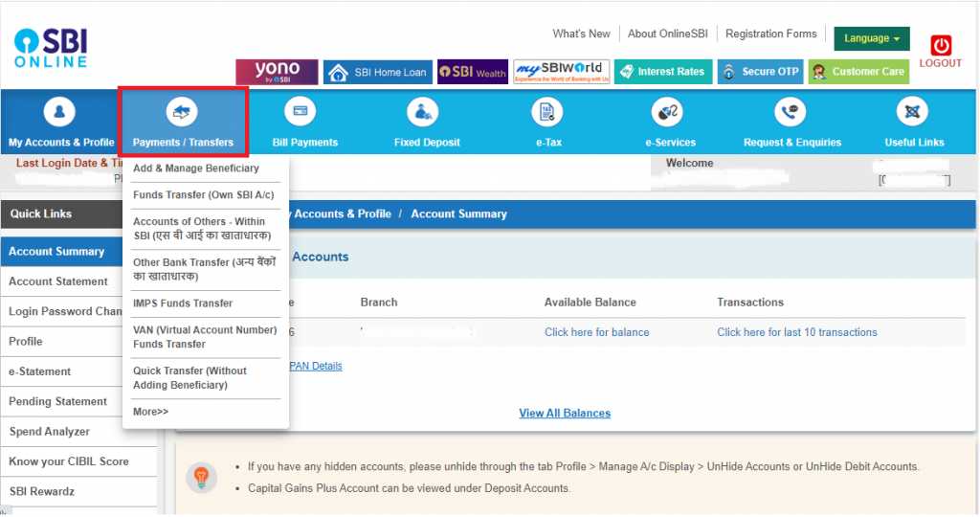Open the View All Balances link
Viewport: 980px width, 517px height.
[565, 414]
